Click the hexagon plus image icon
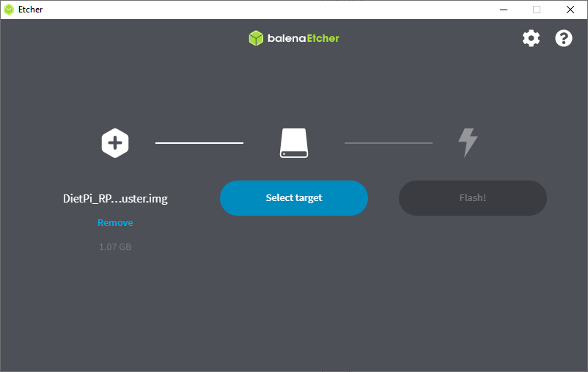 pyautogui.click(x=115, y=143)
